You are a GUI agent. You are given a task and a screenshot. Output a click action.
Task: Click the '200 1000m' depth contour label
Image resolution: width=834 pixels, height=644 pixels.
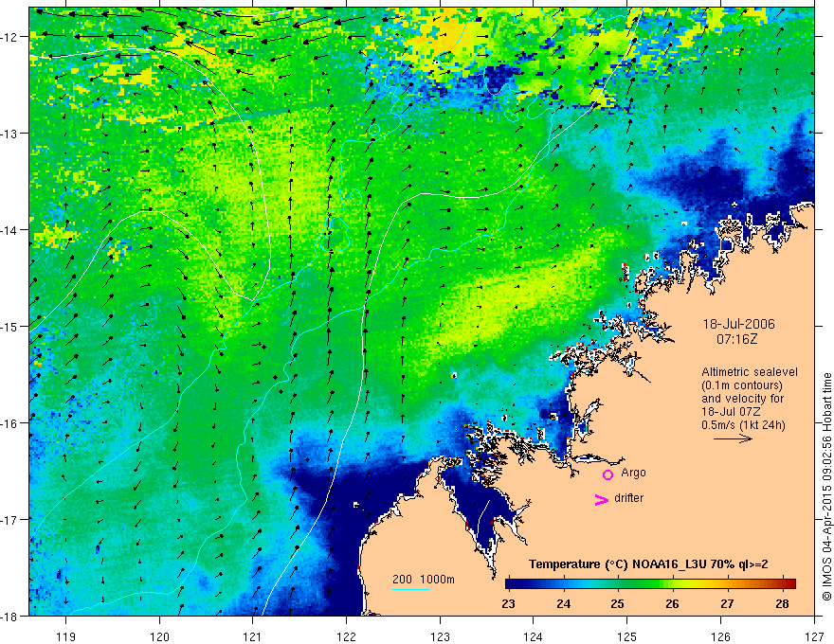[424, 580]
